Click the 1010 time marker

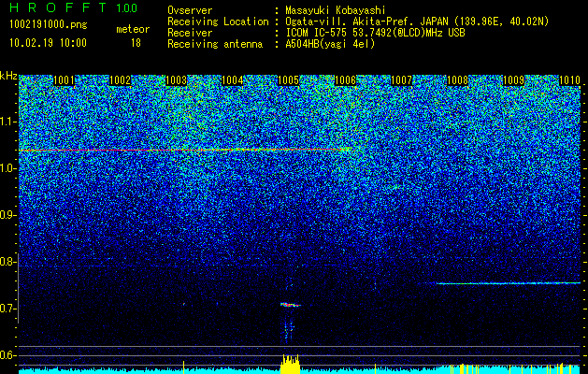pyautogui.click(x=569, y=80)
